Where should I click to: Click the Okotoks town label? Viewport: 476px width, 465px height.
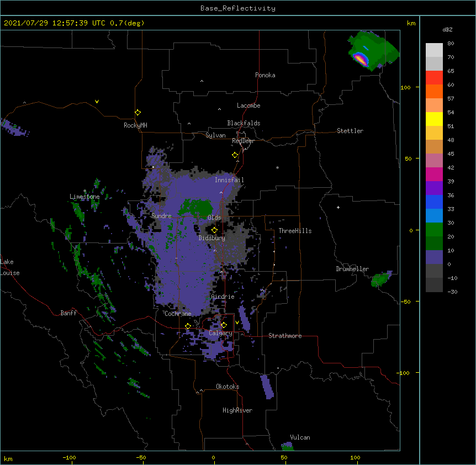click(x=228, y=387)
